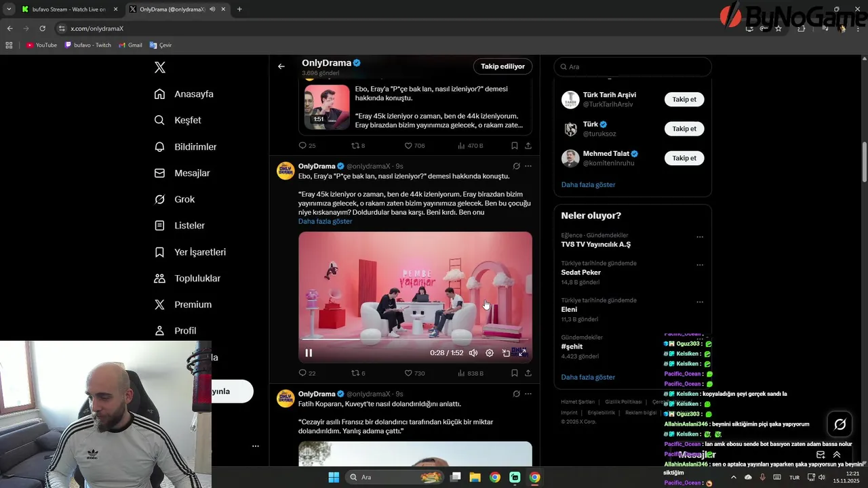868x488 pixels.
Task: Open Eleni trend
Action: pyautogui.click(x=569, y=309)
